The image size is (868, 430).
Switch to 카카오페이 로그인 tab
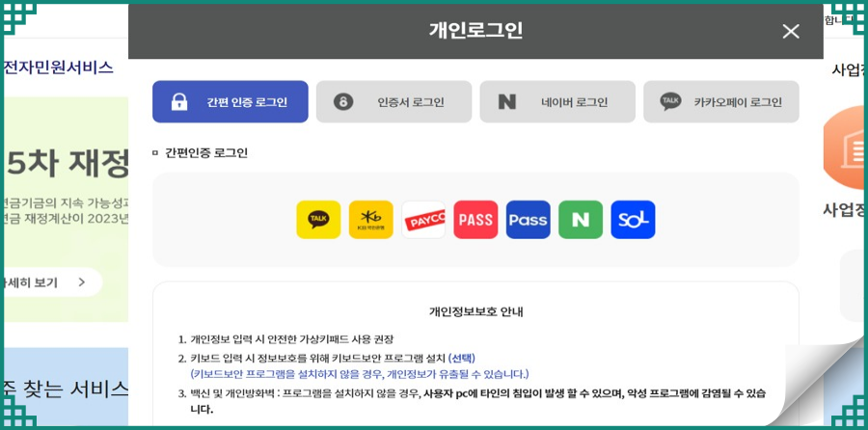[x=721, y=102]
